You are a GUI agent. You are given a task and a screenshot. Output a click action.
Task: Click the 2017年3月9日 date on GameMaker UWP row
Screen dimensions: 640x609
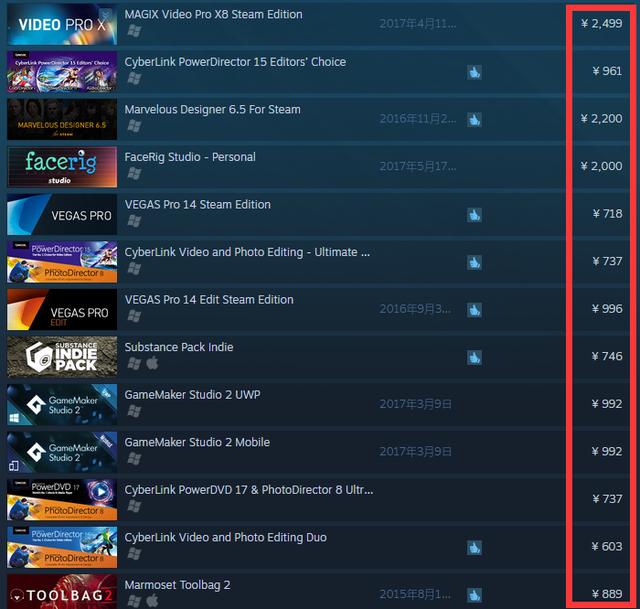416,404
